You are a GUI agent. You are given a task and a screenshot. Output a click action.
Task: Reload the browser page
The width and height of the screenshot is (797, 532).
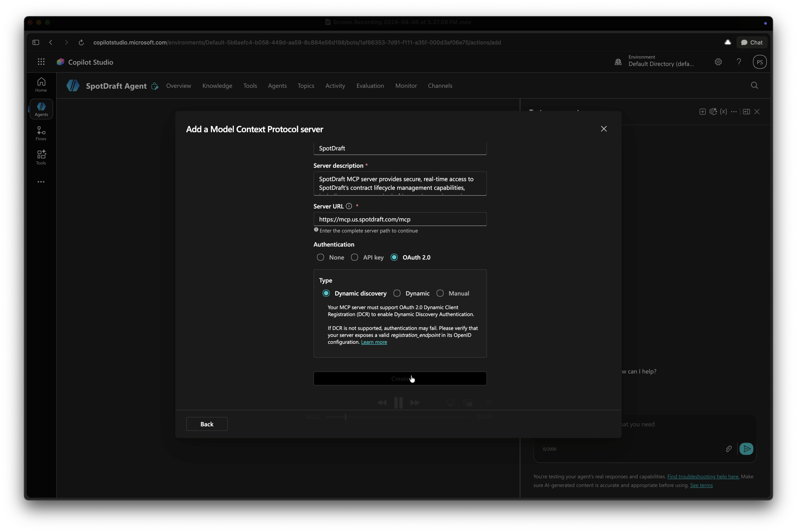[81, 42]
